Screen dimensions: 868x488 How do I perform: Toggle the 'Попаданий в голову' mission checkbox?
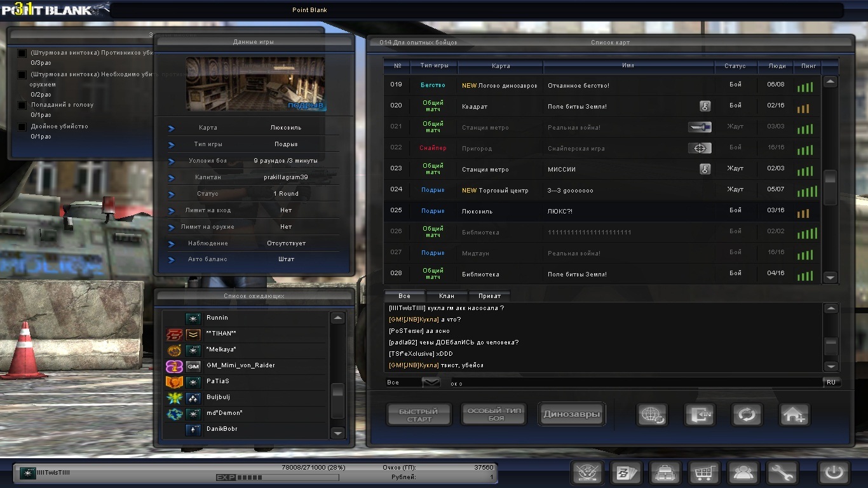click(x=22, y=105)
